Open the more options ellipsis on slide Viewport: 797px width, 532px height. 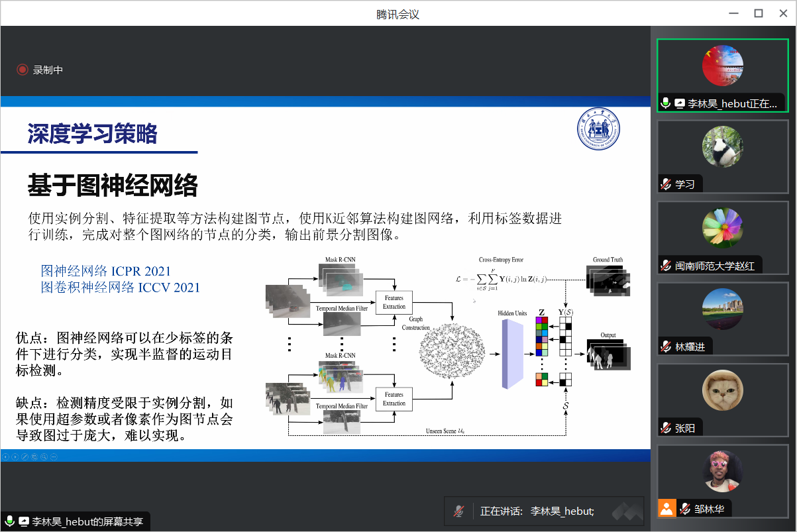[x=54, y=456]
